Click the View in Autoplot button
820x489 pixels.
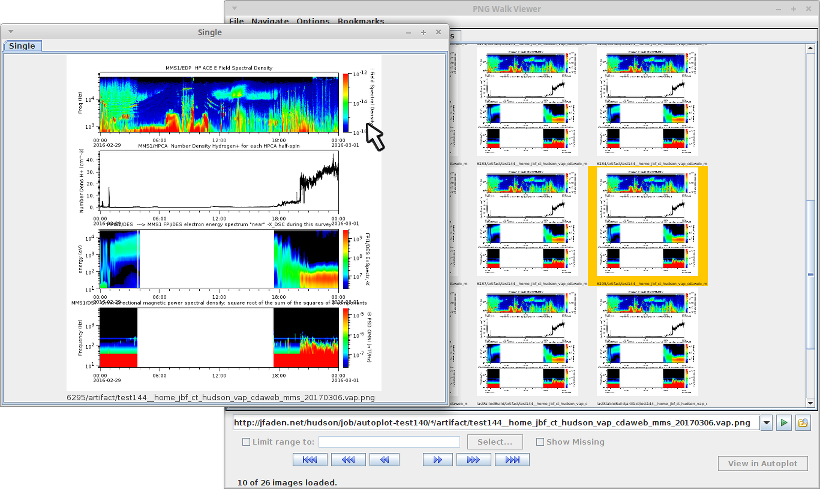[762, 463]
